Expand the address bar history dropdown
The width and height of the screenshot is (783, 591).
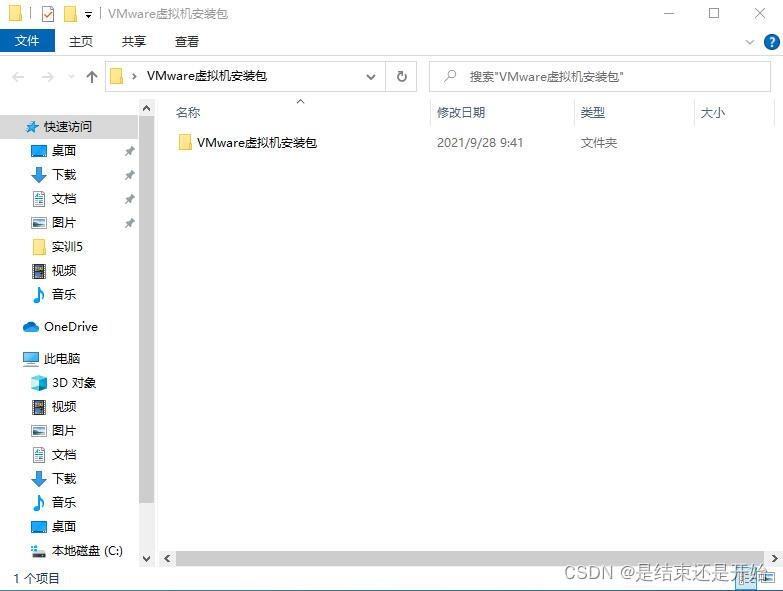point(371,77)
